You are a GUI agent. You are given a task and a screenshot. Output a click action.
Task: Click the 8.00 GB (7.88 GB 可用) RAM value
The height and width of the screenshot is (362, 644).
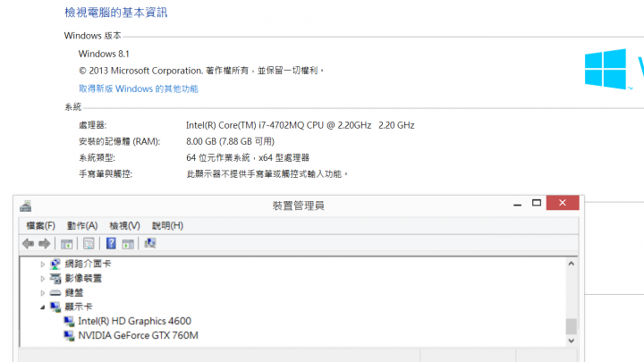tap(230, 141)
